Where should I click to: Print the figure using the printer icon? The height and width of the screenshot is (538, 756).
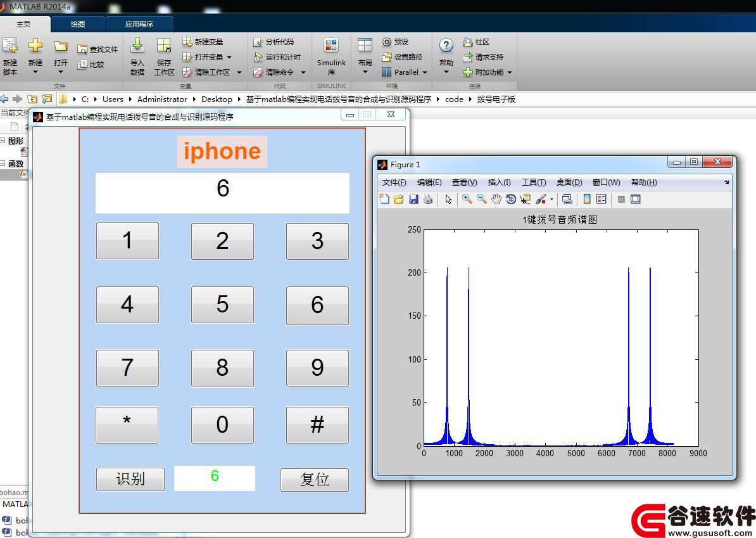pos(428,199)
